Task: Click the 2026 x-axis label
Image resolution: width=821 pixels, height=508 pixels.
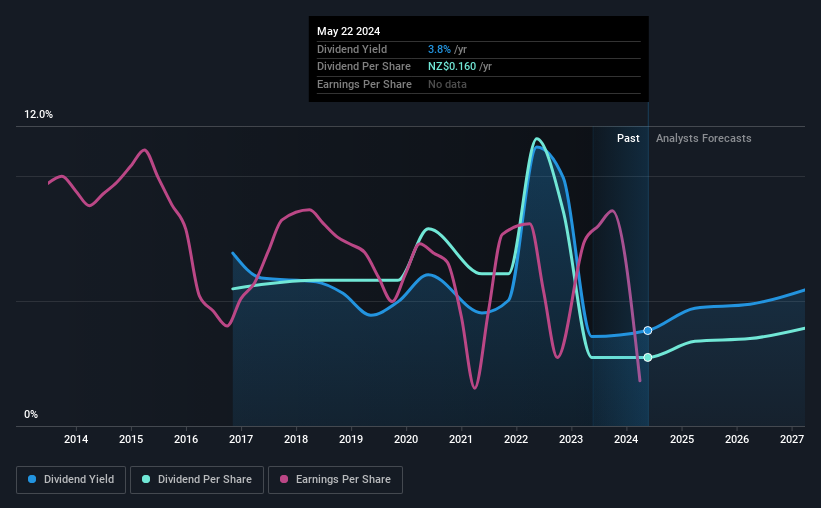Action: pos(737,439)
